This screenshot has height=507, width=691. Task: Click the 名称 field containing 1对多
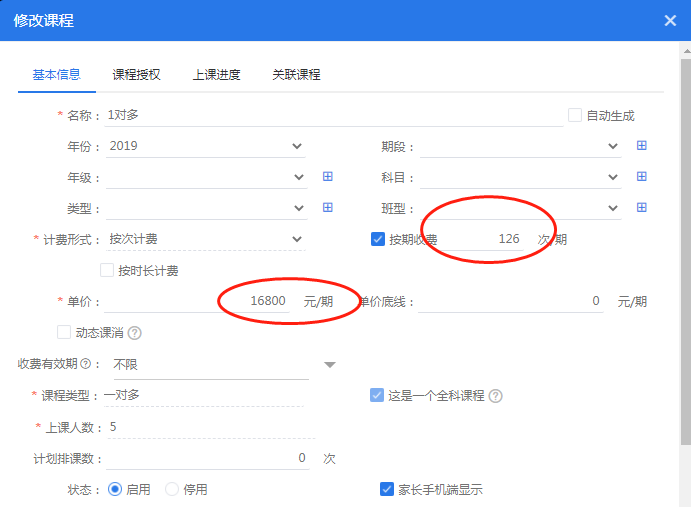pos(334,116)
